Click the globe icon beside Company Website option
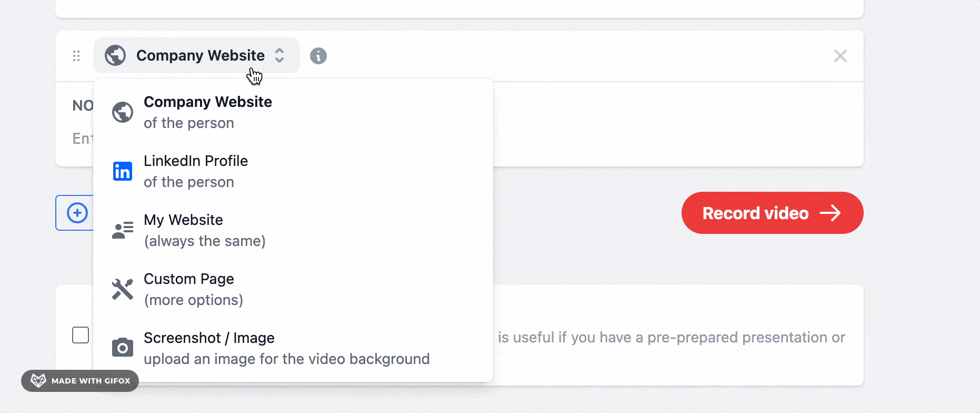This screenshot has height=413, width=980. click(x=123, y=112)
